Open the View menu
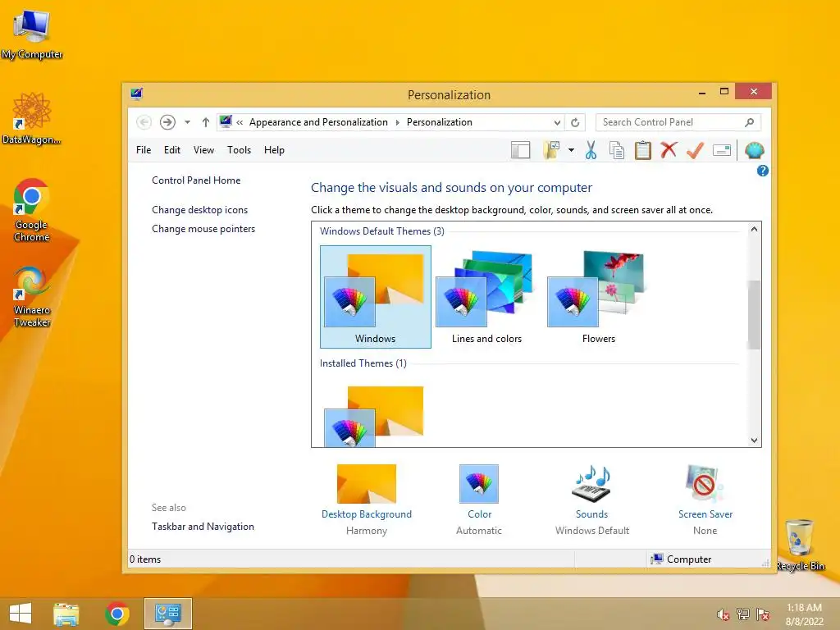840x630 pixels. tap(203, 150)
